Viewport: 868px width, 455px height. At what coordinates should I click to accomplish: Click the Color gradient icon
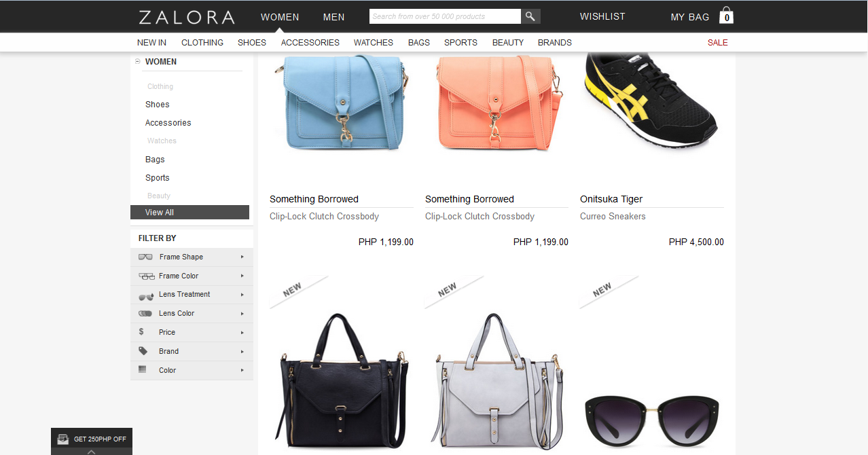click(x=142, y=369)
